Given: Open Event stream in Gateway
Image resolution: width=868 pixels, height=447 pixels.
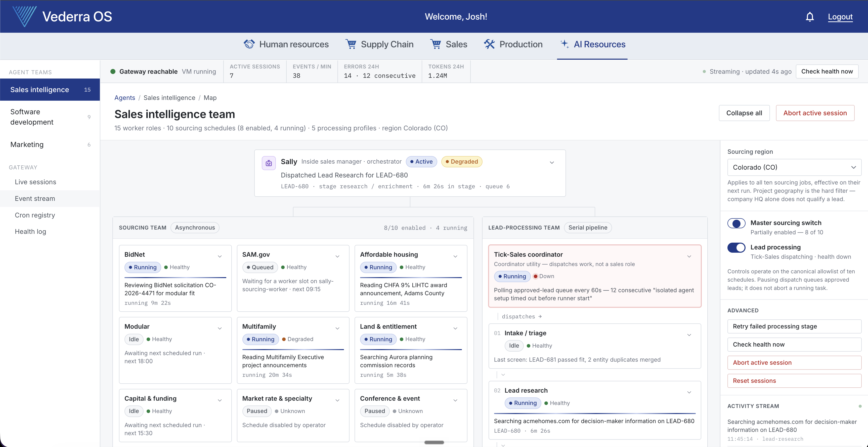Looking at the screenshot, I should point(50,199).
